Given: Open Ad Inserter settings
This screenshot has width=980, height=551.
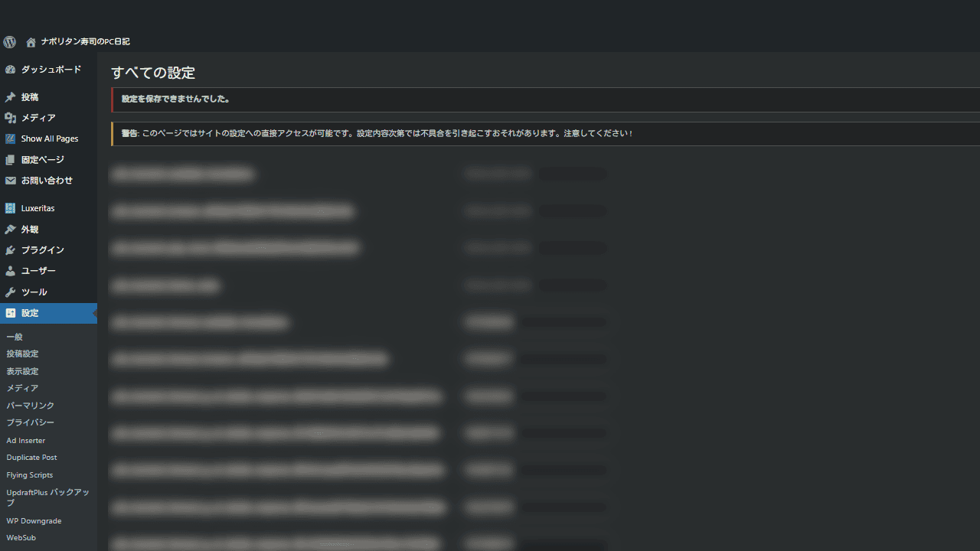Looking at the screenshot, I should (26, 440).
